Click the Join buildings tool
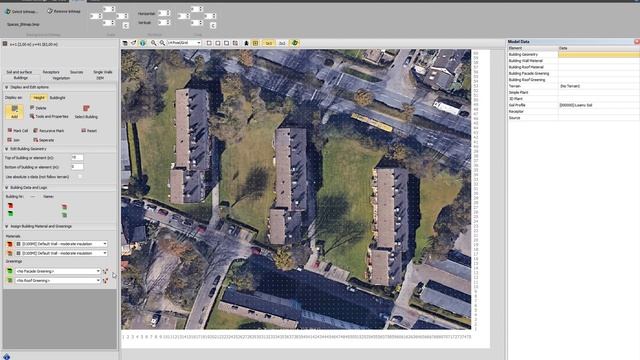640x360 pixels. [13, 140]
